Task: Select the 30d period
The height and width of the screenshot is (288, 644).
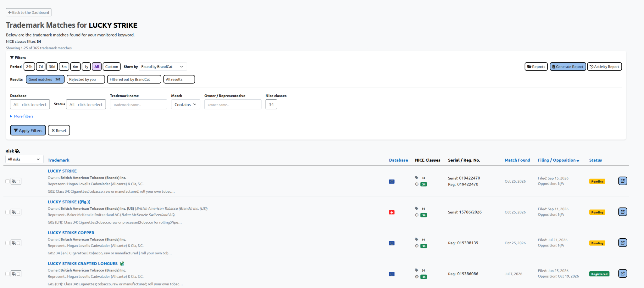Action: click(x=52, y=67)
